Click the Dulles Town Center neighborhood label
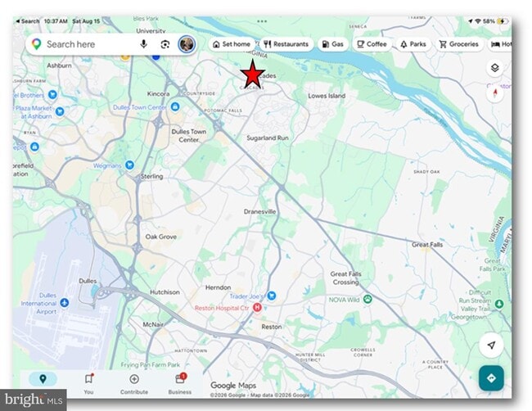The width and height of the screenshot is (532, 411). pos(188,135)
